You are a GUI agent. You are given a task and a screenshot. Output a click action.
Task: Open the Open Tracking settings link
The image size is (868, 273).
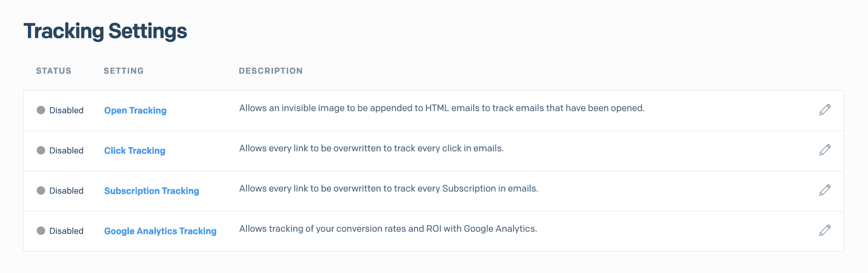[135, 110]
